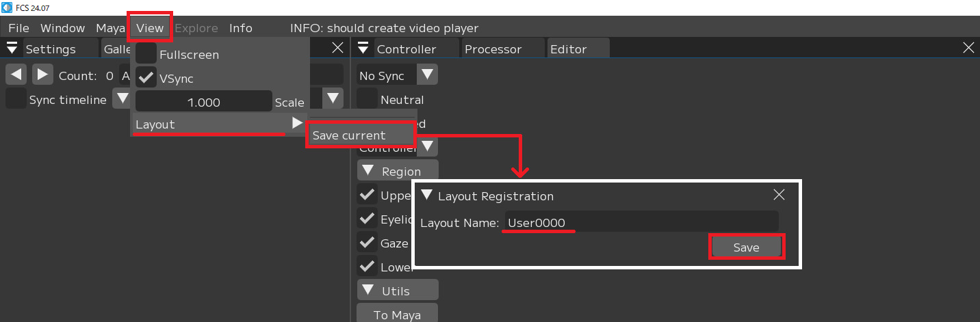The width and height of the screenshot is (980, 322).
Task: Open the No Sync dropdown
Action: 397,75
